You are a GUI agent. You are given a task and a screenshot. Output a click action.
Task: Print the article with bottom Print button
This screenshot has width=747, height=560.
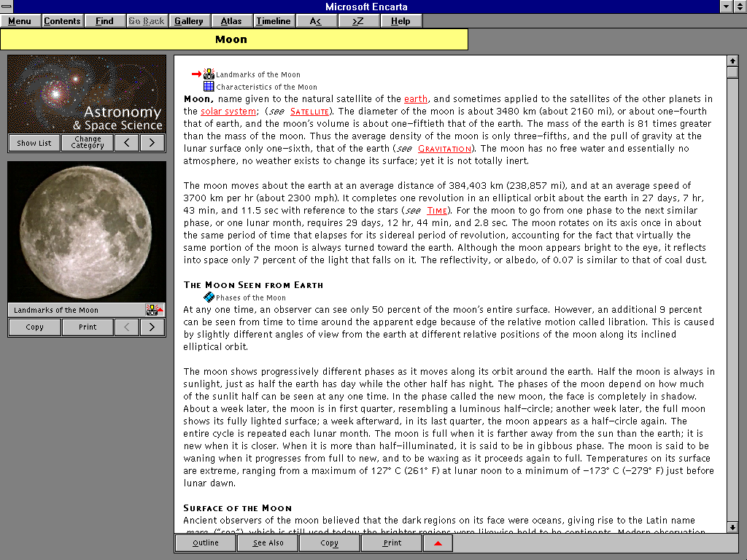point(392,543)
